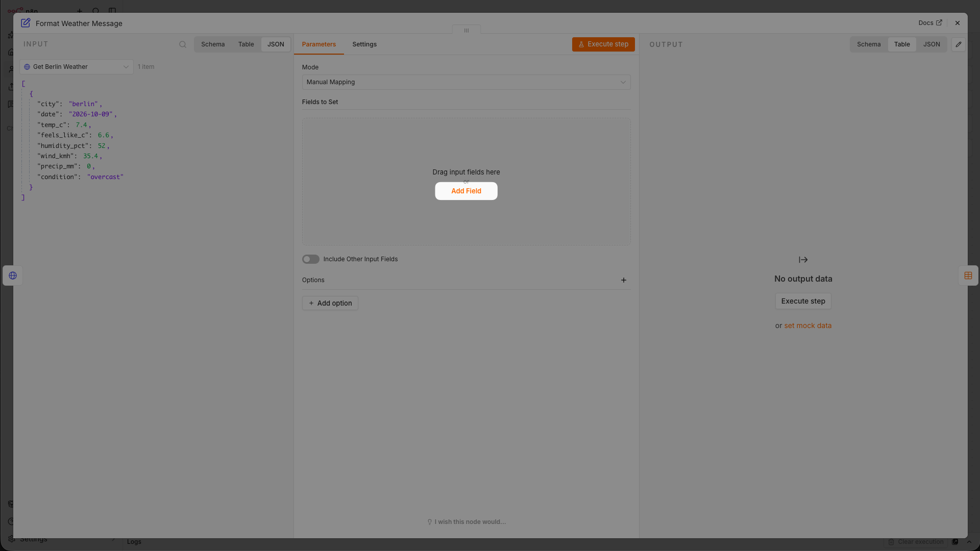Viewport: 980px width, 551px height.
Task: Switch the Input panel to Table view
Action: tap(246, 44)
